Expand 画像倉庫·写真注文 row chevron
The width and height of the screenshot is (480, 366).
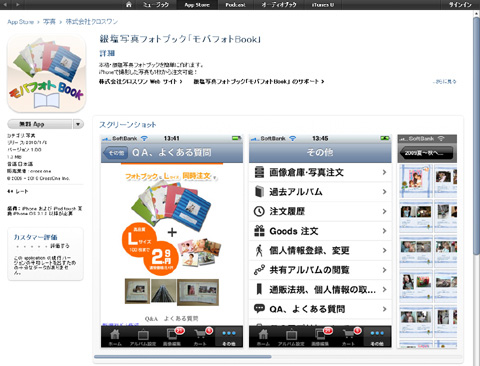click(384, 172)
